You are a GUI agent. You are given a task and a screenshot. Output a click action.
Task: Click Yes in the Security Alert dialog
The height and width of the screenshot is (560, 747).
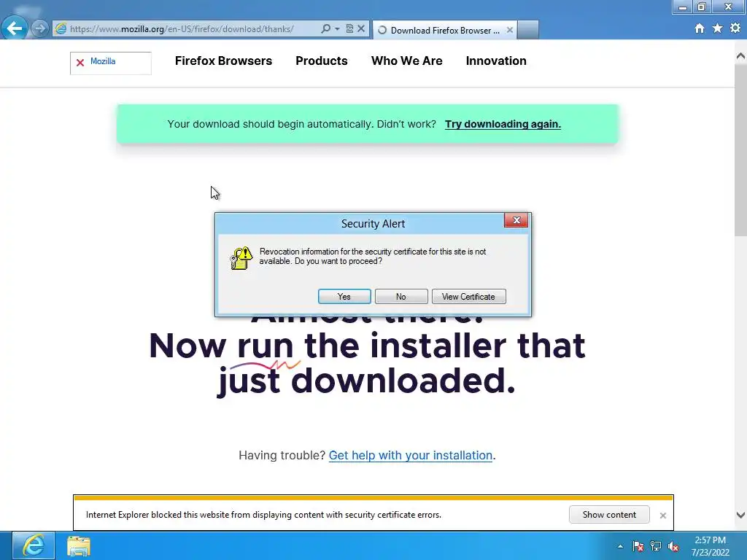344,296
